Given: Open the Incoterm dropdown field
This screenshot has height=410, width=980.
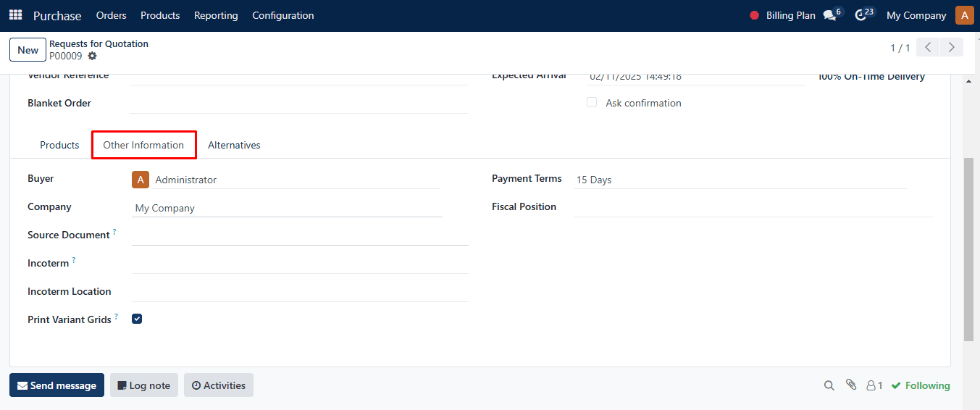Looking at the screenshot, I should [300, 264].
